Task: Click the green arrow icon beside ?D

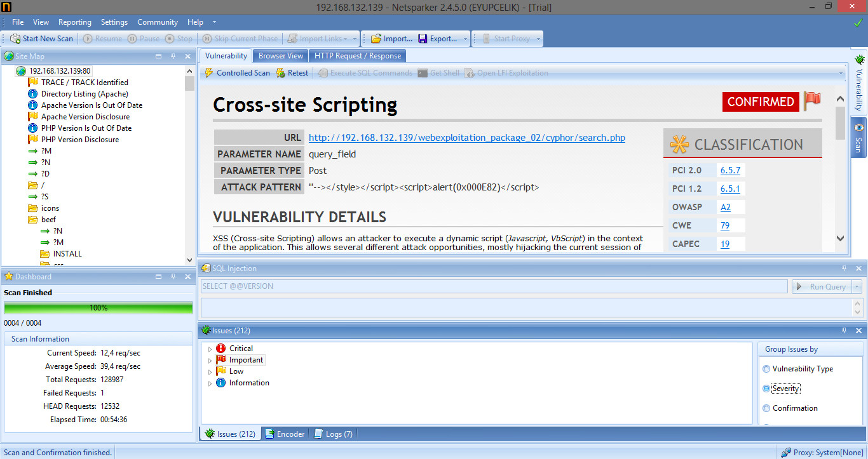Action: point(33,174)
